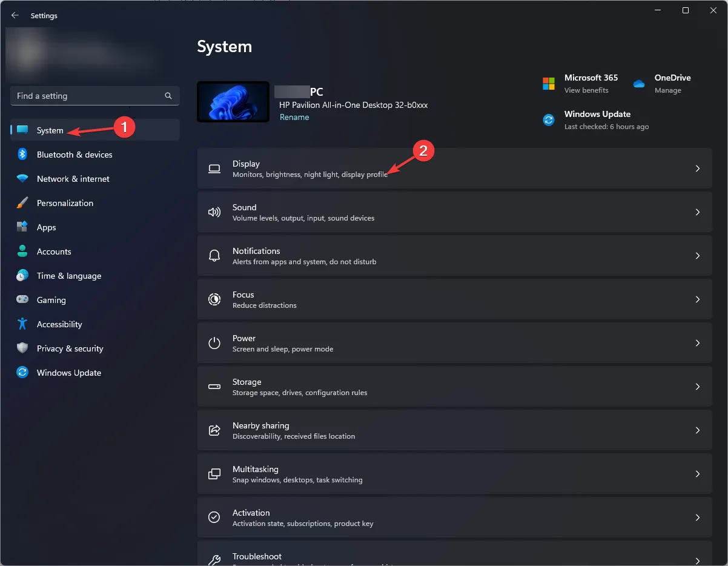The image size is (728, 566).
Task: Click 'Screen and sleep, power mode' text
Action: pos(283,349)
